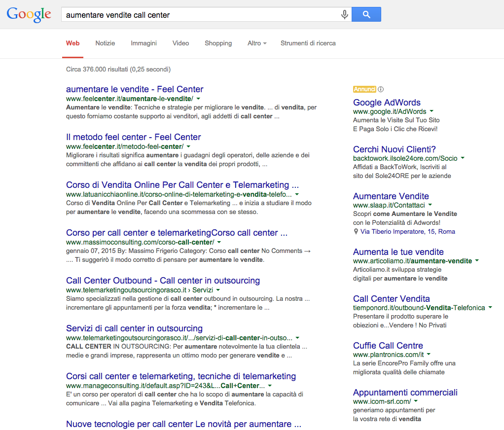Switch to the Web tab
This screenshot has width=504, height=430.
72,43
